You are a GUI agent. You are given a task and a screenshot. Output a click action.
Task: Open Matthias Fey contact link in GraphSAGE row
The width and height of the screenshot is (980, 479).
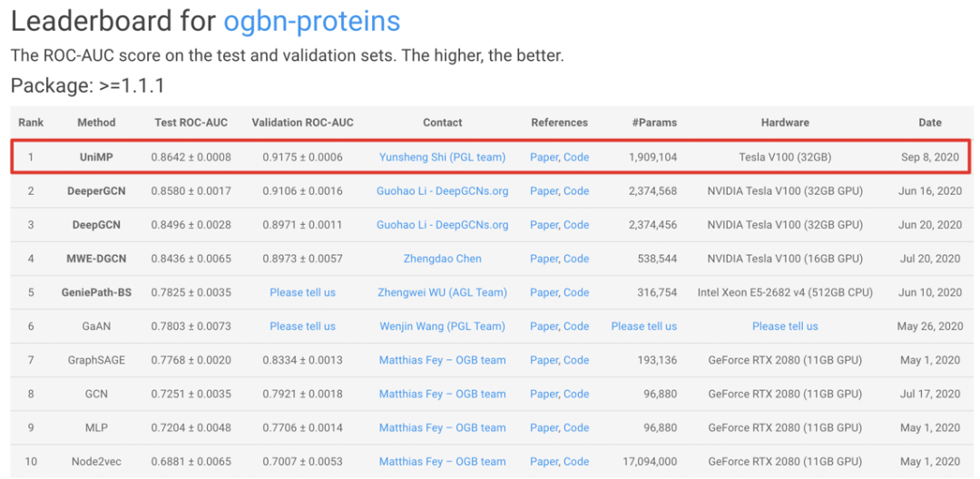[x=443, y=360]
